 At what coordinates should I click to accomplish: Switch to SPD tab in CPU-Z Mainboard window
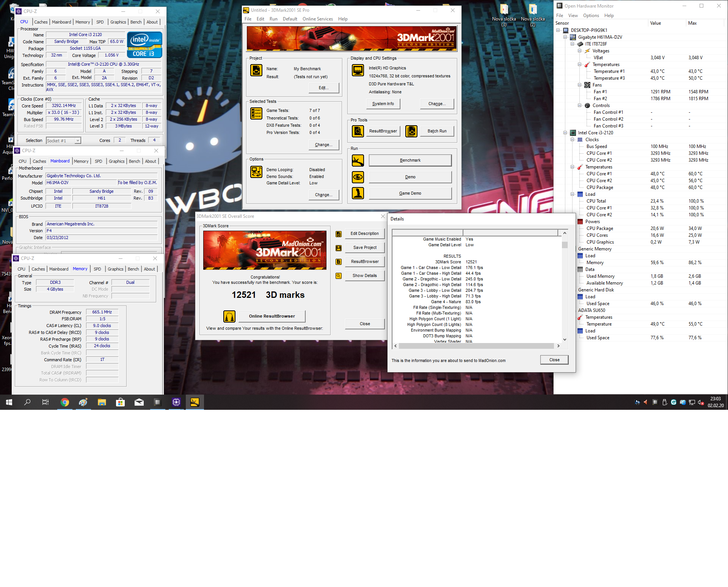(x=99, y=161)
